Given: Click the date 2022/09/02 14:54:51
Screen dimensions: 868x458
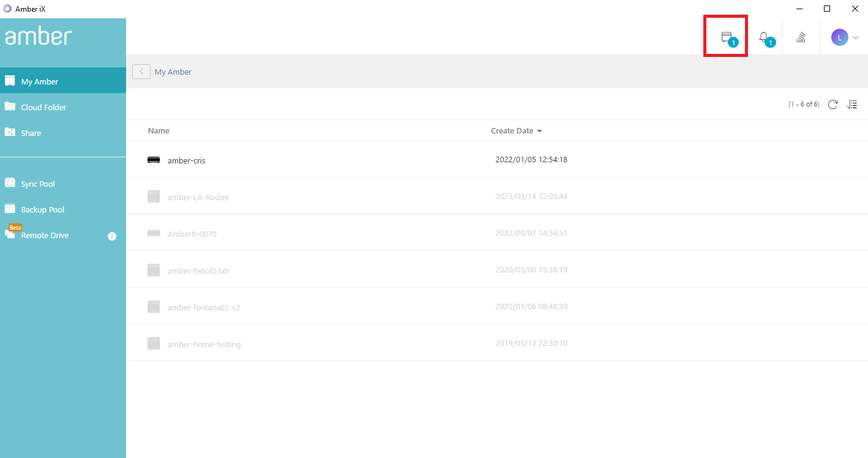Looking at the screenshot, I should [x=531, y=233].
